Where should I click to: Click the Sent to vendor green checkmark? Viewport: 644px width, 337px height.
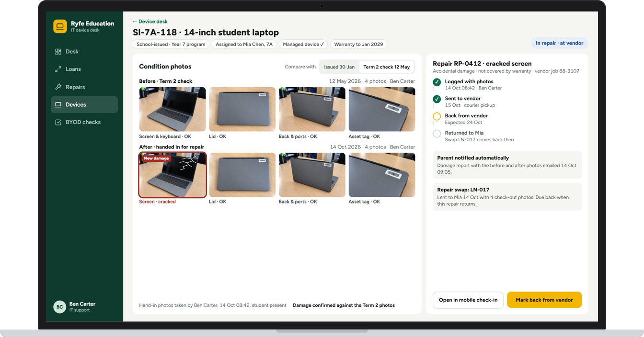[437, 99]
